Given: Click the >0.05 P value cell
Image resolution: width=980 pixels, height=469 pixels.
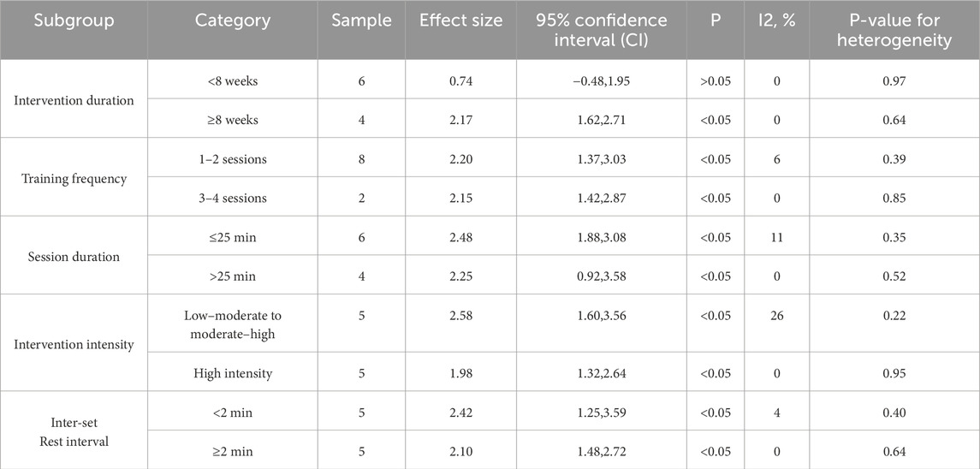Looking at the screenshot, I should click(715, 80).
